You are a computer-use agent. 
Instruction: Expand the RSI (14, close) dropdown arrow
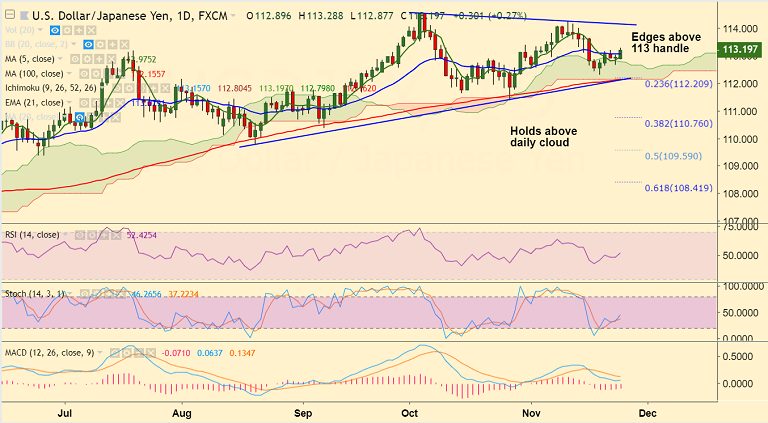[65, 234]
